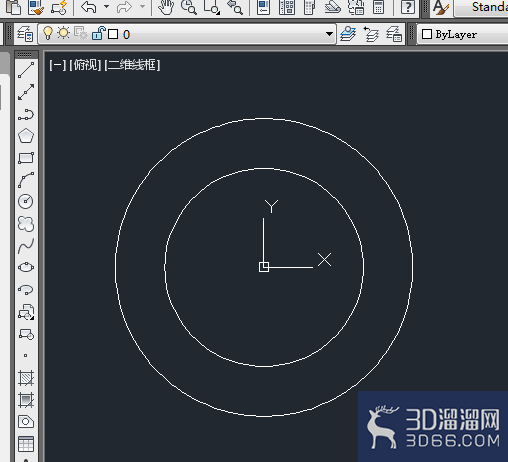Click the Redo arrow button
The image size is (508, 462).
point(124,7)
